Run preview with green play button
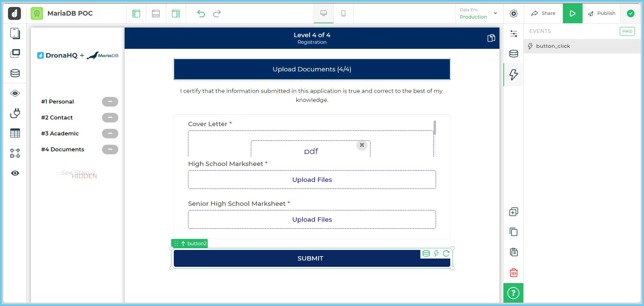 click(572, 14)
